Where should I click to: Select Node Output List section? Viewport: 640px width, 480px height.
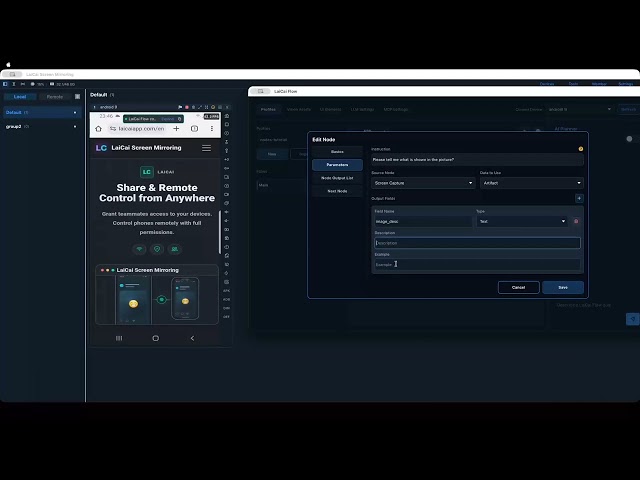tap(337, 178)
